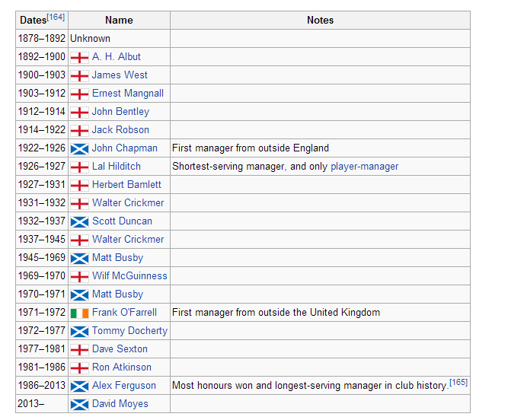Screen dimensions: 524x420
Task: Open Matt Busby link for 1945–1969
Action: pyautogui.click(x=117, y=258)
